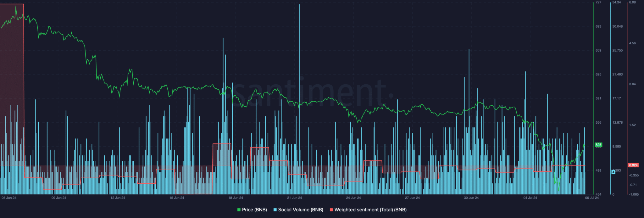Click the 12 Jun 24 date label
This screenshot has height=218, width=644.
click(118, 198)
